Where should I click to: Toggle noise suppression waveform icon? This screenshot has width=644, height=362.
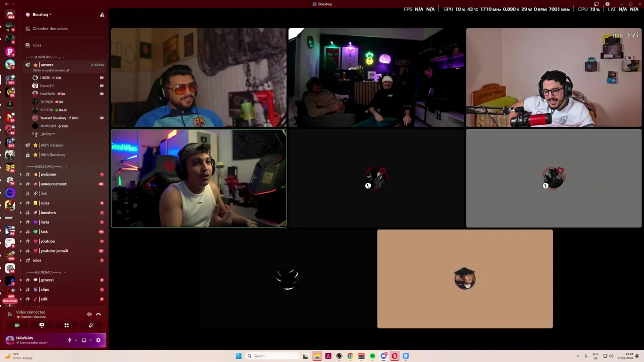tap(89, 314)
